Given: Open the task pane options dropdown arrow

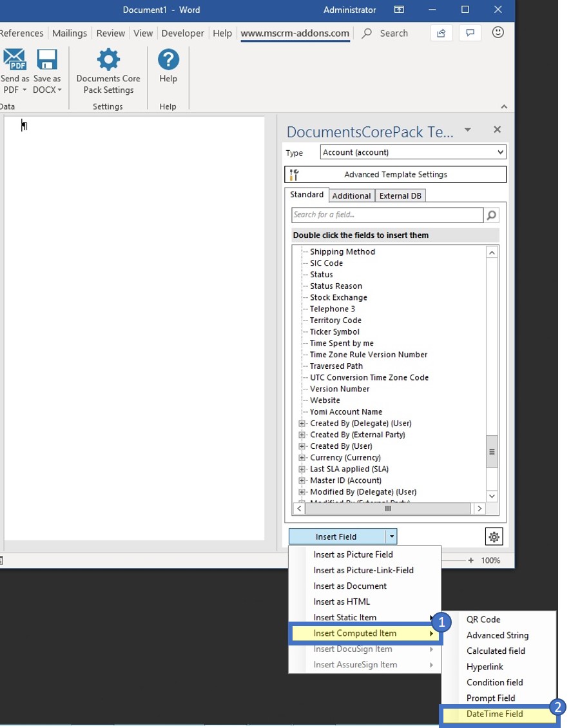Looking at the screenshot, I should pos(467,130).
